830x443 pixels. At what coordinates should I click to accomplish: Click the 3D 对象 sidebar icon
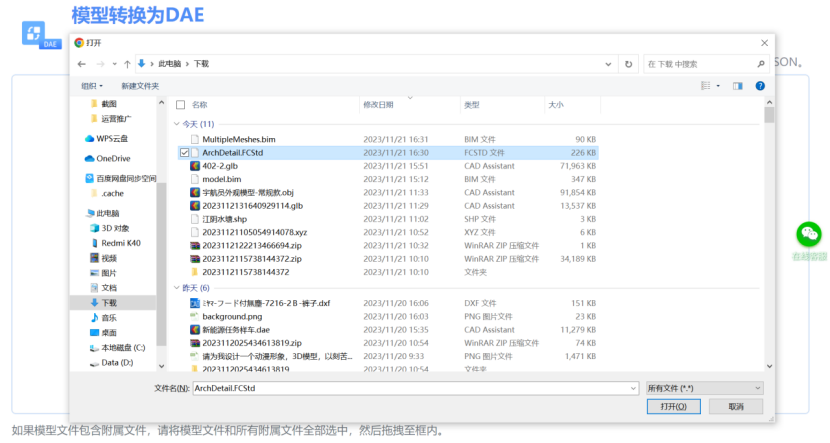tap(94, 228)
